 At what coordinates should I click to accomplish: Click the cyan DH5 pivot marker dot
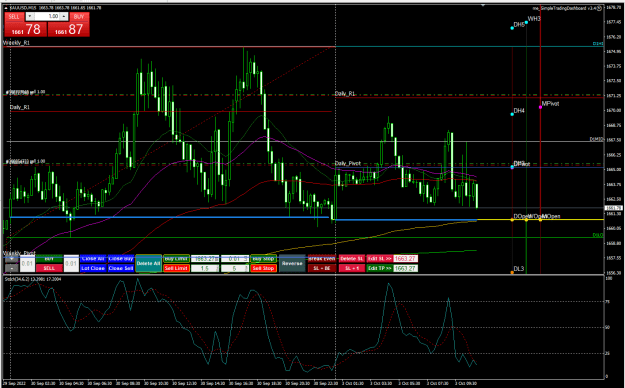click(512, 28)
